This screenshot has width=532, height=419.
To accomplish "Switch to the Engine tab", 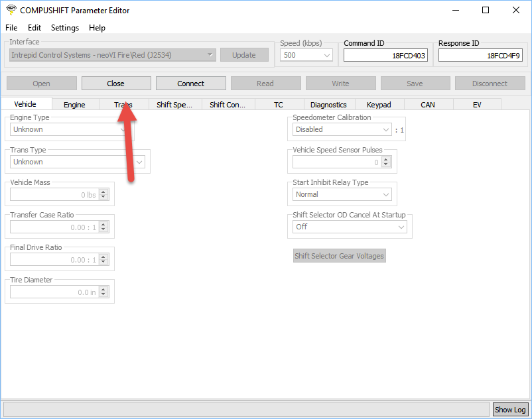I will pyautogui.click(x=74, y=105).
